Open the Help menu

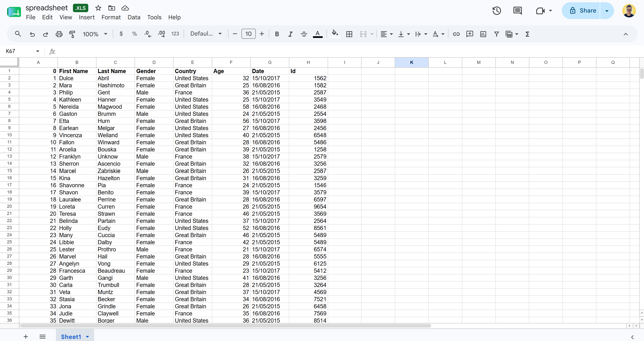pyautogui.click(x=174, y=17)
